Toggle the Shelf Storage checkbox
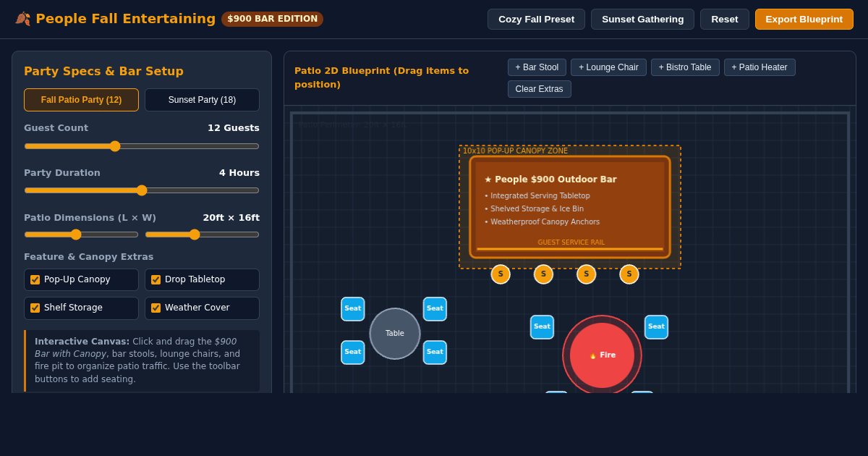Viewport: 868px width, 456px height. tap(35, 308)
